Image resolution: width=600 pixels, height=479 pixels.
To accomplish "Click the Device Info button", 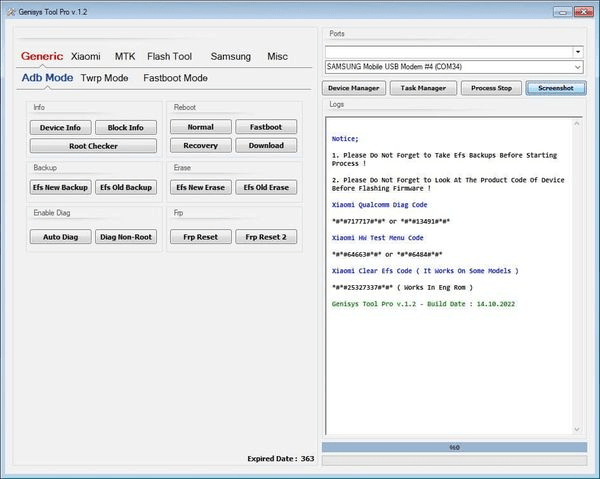I will coord(60,127).
